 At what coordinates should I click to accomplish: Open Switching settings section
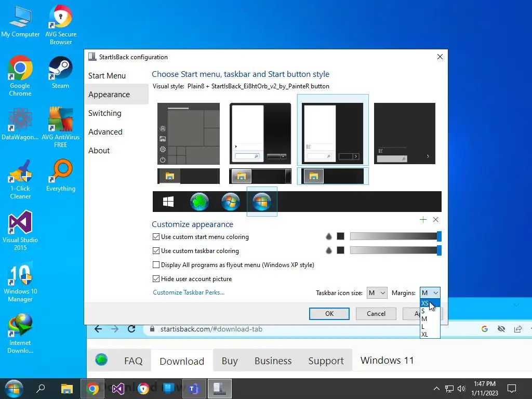(104, 113)
